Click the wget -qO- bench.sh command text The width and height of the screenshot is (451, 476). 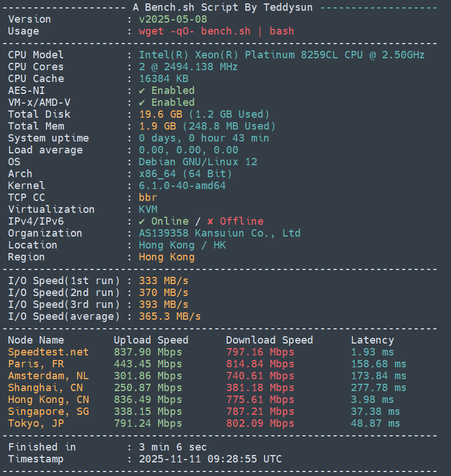point(216,31)
